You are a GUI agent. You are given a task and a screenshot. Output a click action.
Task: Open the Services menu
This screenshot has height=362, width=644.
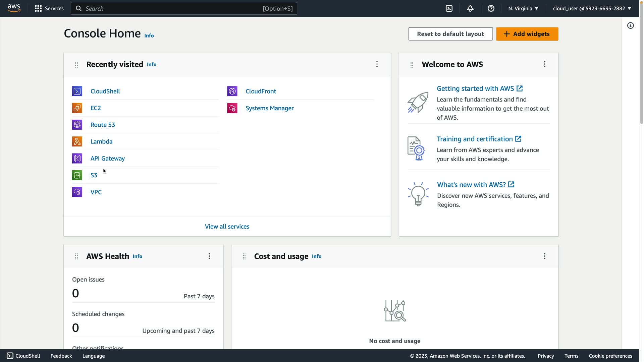[49, 8]
